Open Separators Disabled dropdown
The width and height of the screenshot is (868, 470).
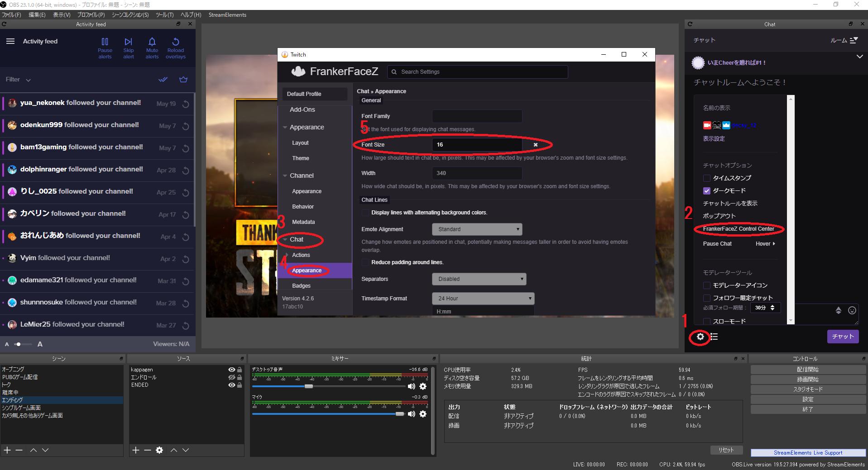[479, 279]
